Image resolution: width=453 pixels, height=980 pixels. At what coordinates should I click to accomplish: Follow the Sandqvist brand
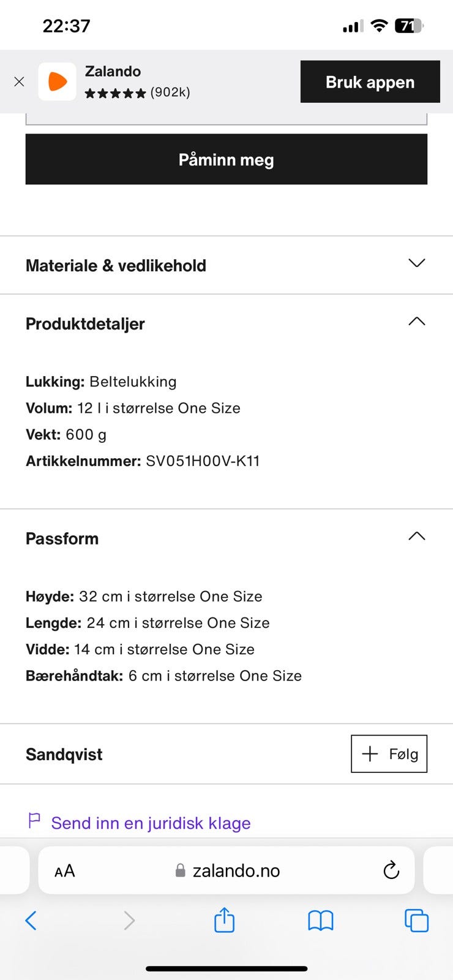[389, 753]
